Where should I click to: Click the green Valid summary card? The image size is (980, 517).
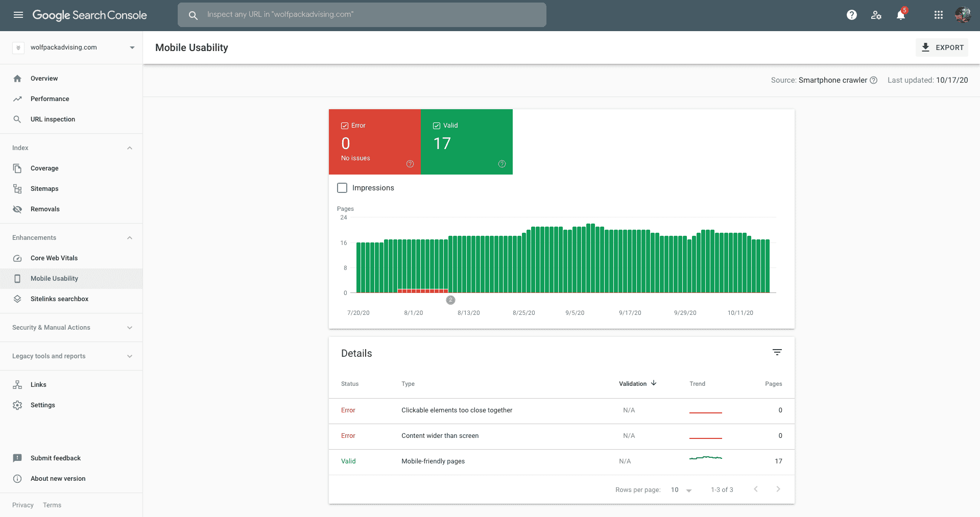[467, 142]
